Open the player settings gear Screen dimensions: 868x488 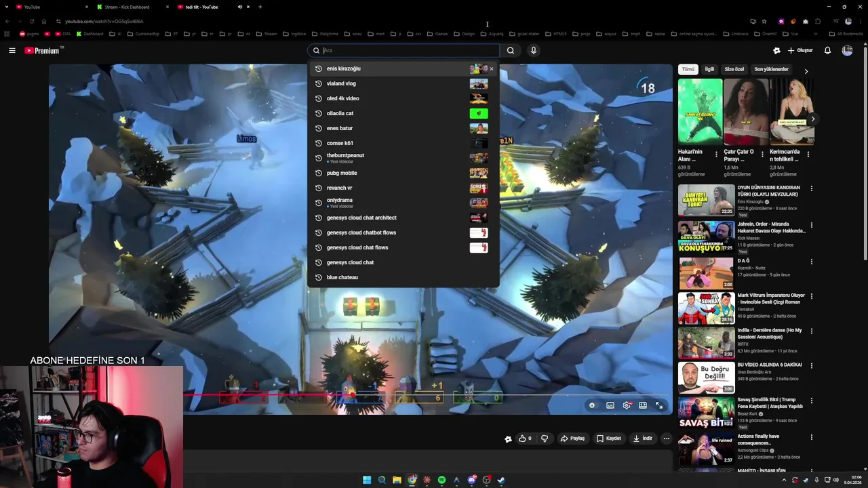pyautogui.click(x=627, y=405)
